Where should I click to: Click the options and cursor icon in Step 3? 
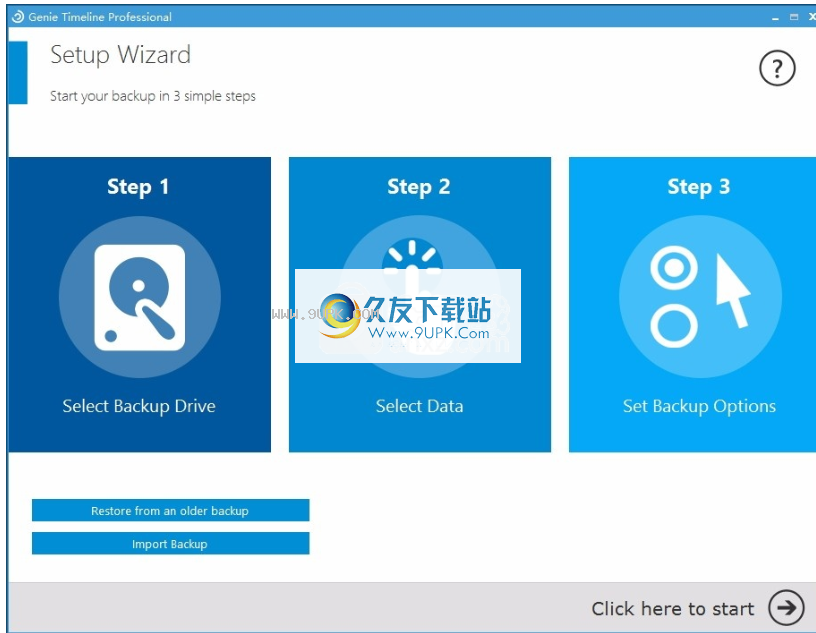(x=700, y=297)
